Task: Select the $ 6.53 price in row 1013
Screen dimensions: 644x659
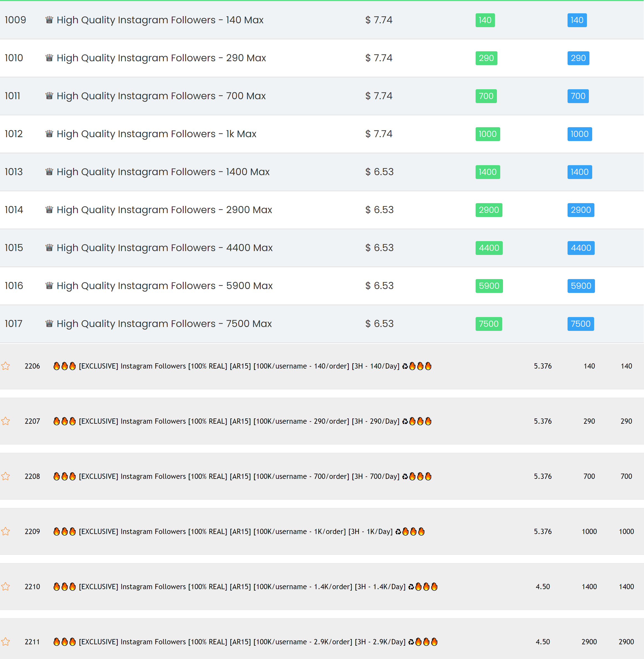Action: tap(379, 172)
